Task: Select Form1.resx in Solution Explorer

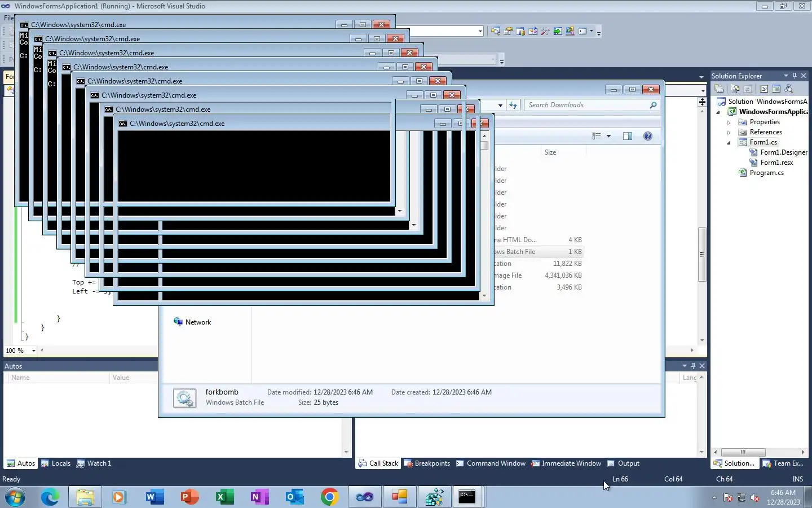Action: tap(776, 163)
